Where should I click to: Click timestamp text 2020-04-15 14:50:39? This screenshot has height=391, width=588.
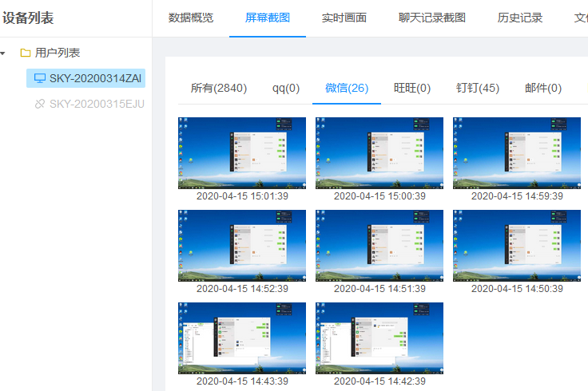point(517,288)
